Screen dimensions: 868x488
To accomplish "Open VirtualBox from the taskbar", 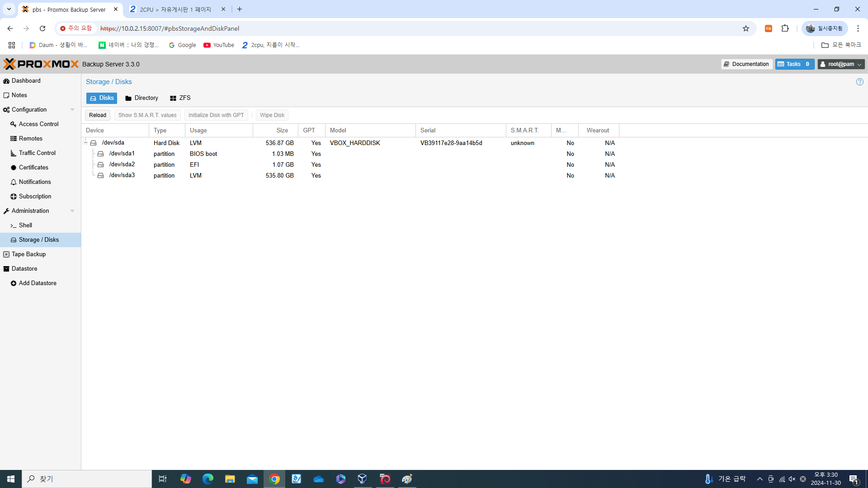I will click(363, 479).
